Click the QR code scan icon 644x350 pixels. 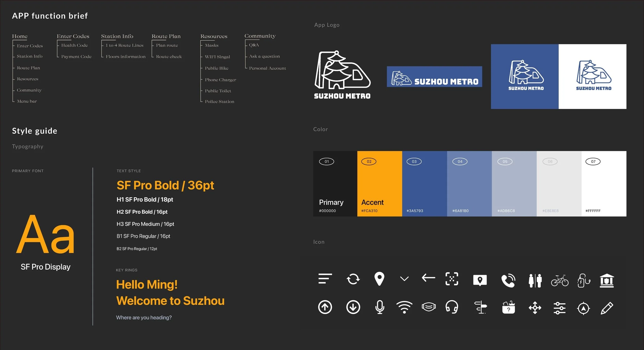(x=452, y=279)
